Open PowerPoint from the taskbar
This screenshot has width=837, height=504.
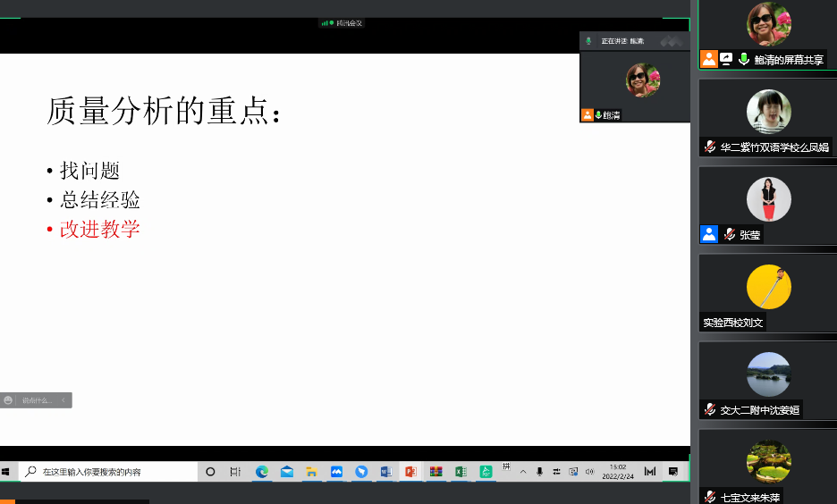tap(410, 471)
